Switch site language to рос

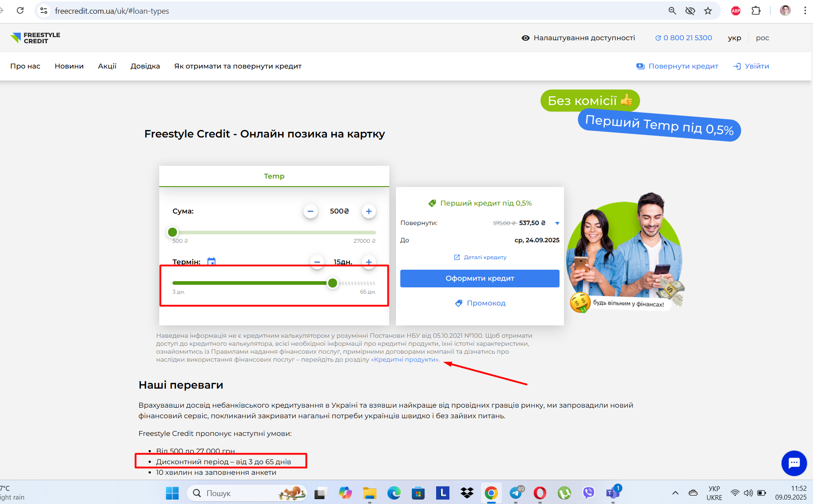pos(763,38)
